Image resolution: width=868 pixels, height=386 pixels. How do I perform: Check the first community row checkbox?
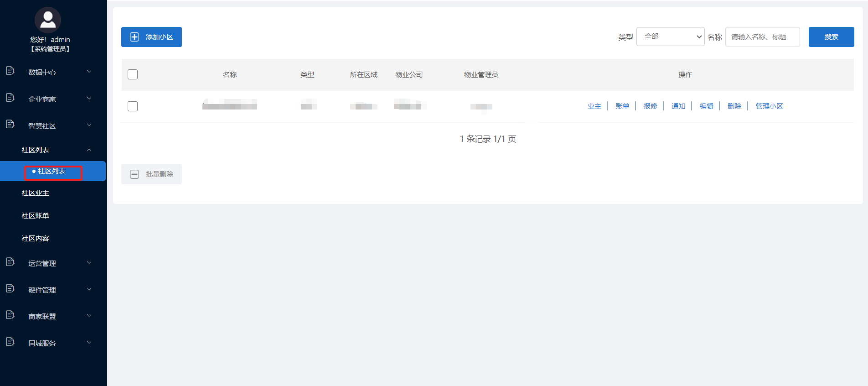pos(133,106)
